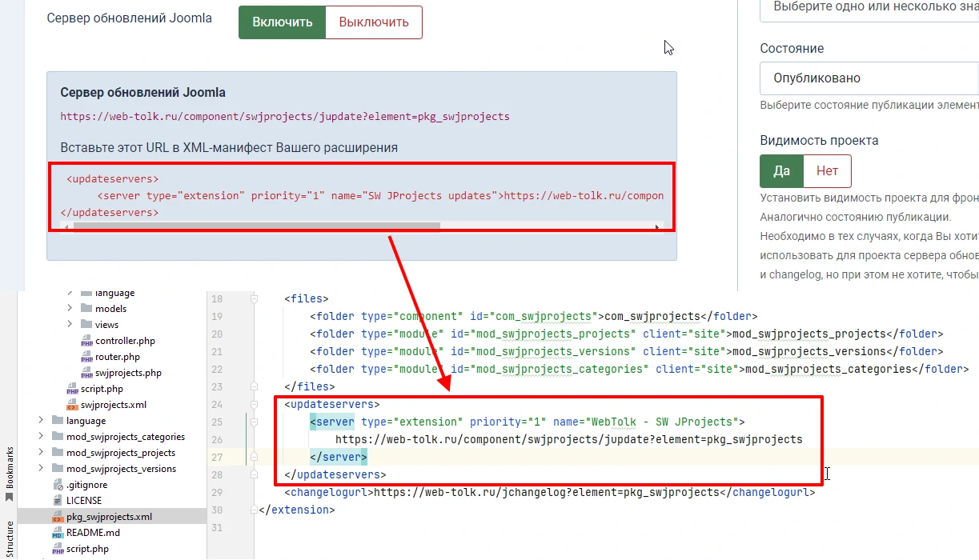Click the swjprojects.php file icon
The width and height of the screenshot is (979, 560).
87,373
